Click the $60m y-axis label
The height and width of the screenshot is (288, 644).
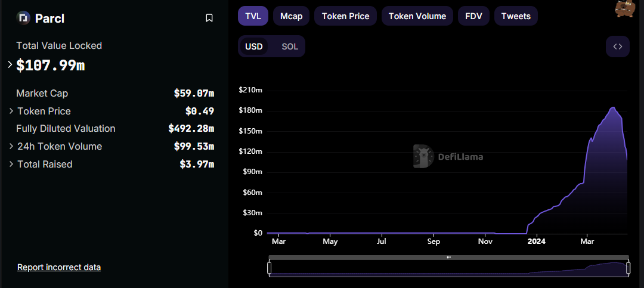pyautogui.click(x=252, y=192)
